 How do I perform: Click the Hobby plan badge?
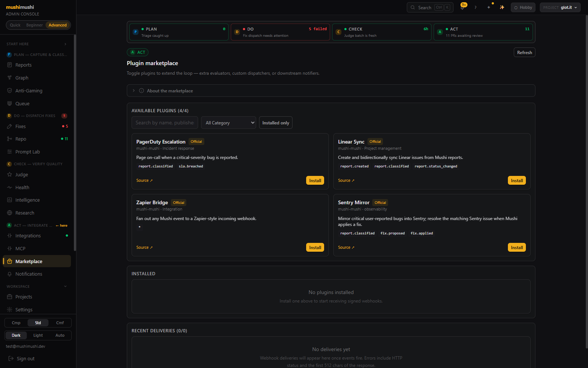[523, 7]
